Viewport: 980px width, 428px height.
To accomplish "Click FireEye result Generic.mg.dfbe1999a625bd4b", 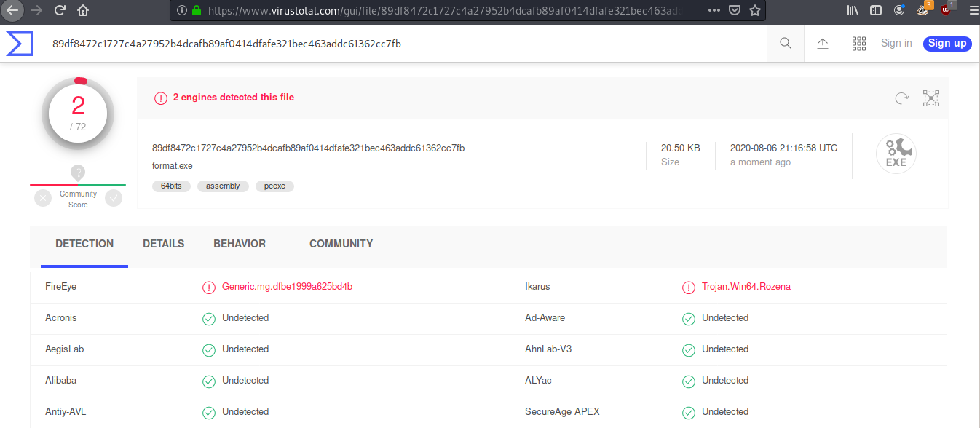I will coord(287,287).
